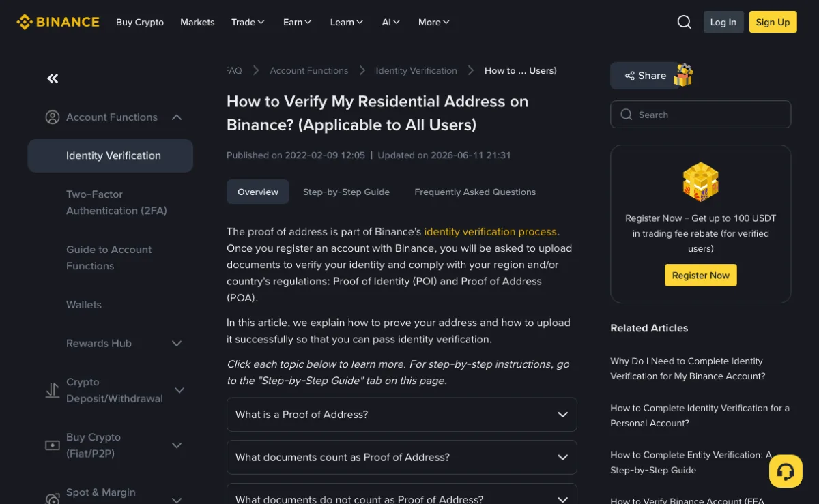The width and height of the screenshot is (819, 504).
Task: Open 'How to Complete Entity Verification' article
Action: tap(691, 462)
